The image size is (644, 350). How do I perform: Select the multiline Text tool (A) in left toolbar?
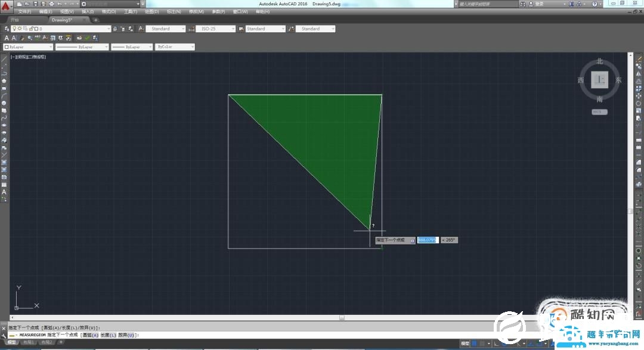point(4,192)
